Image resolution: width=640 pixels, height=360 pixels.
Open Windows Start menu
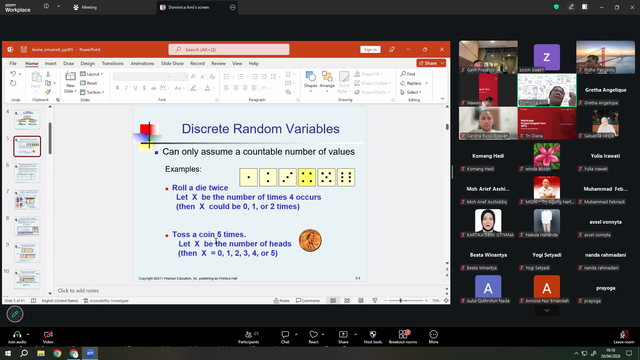click(8, 353)
